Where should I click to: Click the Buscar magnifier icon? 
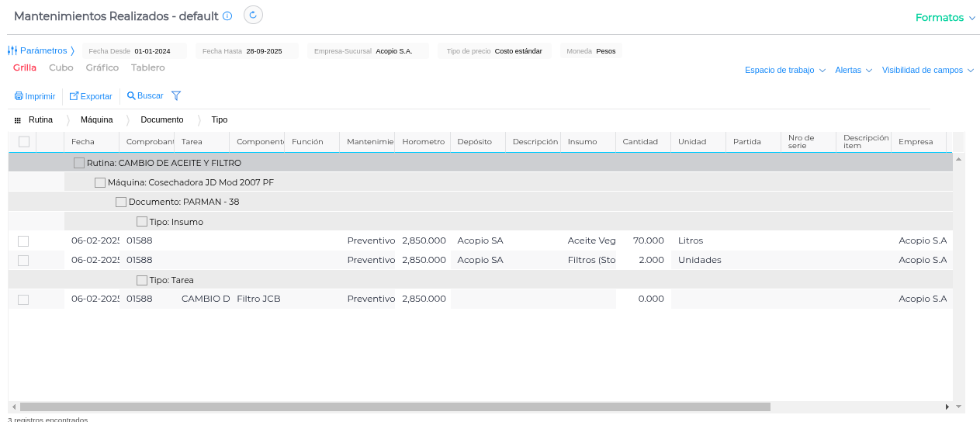coord(131,96)
